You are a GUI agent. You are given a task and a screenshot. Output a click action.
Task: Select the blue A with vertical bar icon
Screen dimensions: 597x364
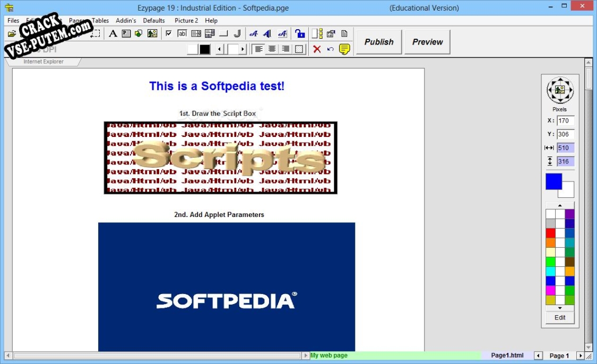[x=267, y=33]
